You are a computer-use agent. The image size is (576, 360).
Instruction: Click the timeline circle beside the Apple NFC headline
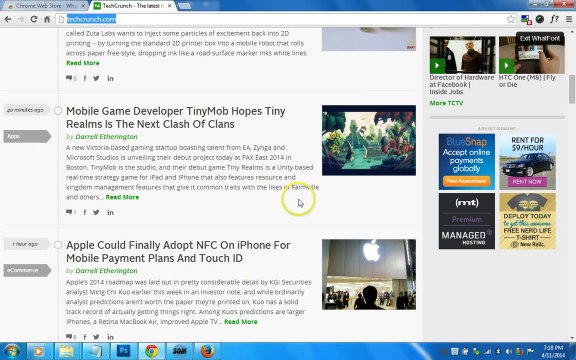(58, 245)
